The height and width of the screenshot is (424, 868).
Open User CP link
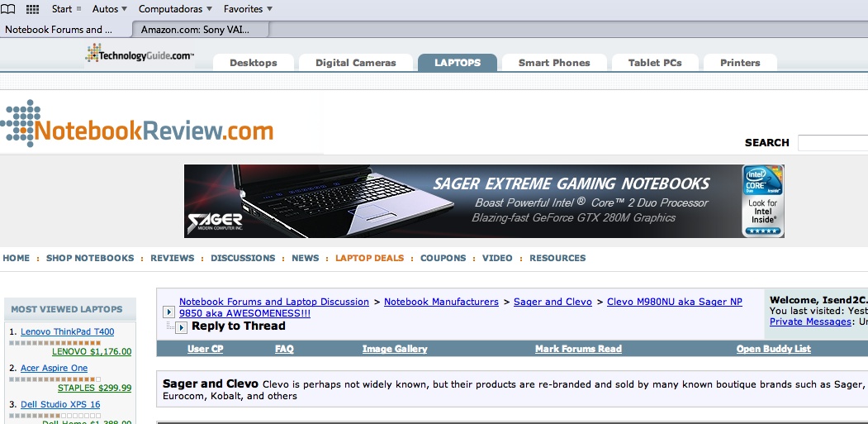click(206, 349)
